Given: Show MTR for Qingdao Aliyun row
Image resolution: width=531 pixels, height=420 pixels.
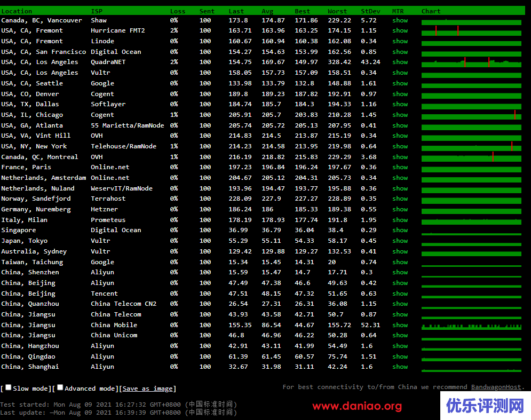Looking at the screenshot, I should pyautogui.click(x=400, y=356).
